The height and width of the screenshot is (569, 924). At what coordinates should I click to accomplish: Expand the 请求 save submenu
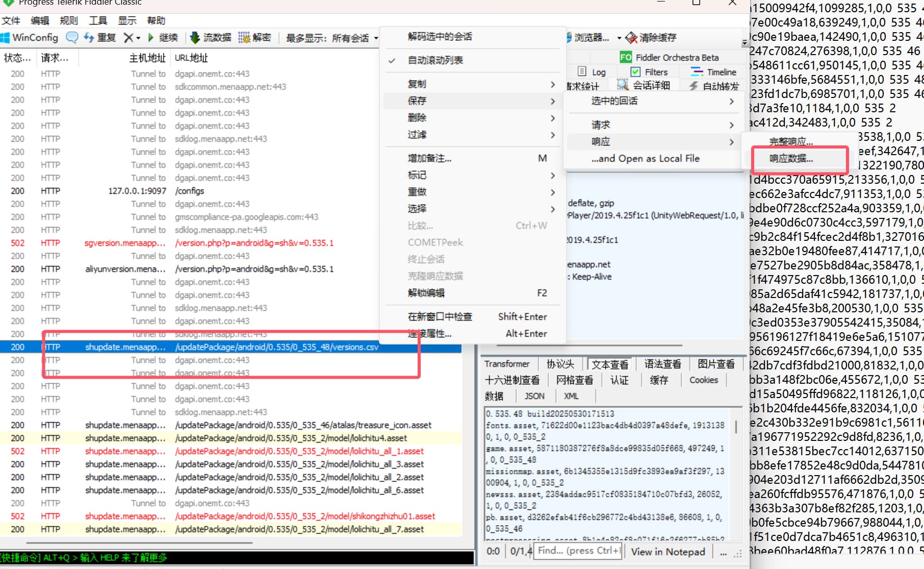(652, 125)
